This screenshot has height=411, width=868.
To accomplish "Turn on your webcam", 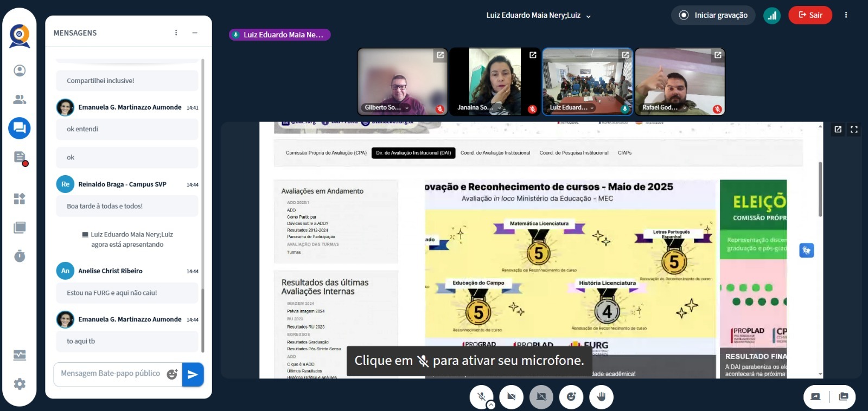I will [511, 397].
